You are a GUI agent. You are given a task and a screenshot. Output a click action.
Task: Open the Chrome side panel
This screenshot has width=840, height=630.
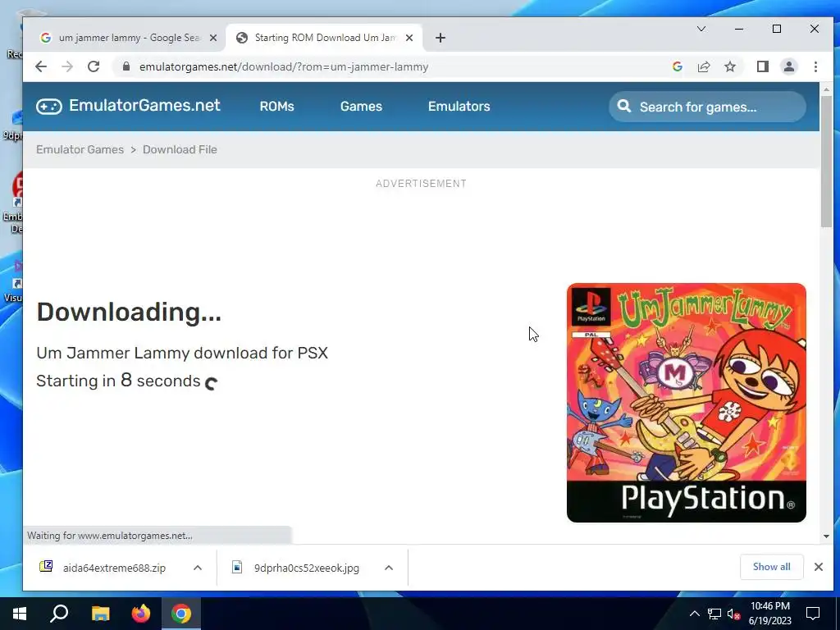click(762, 66)
